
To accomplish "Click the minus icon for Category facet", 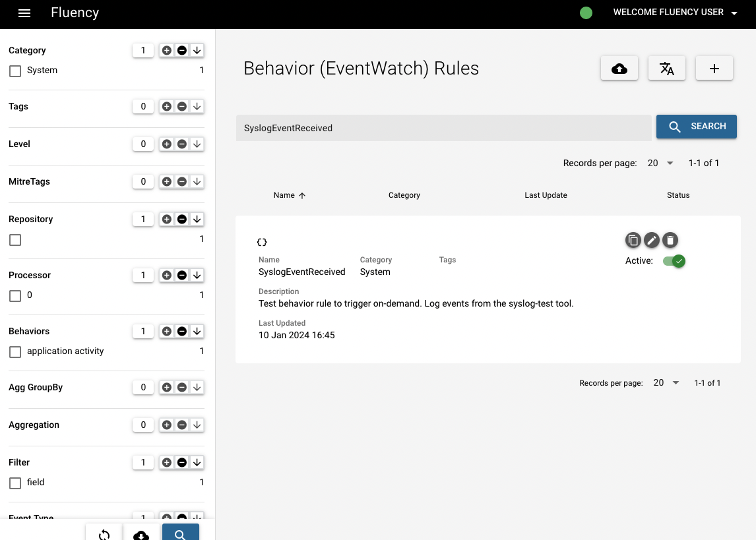I will click(x=182, y=51).
